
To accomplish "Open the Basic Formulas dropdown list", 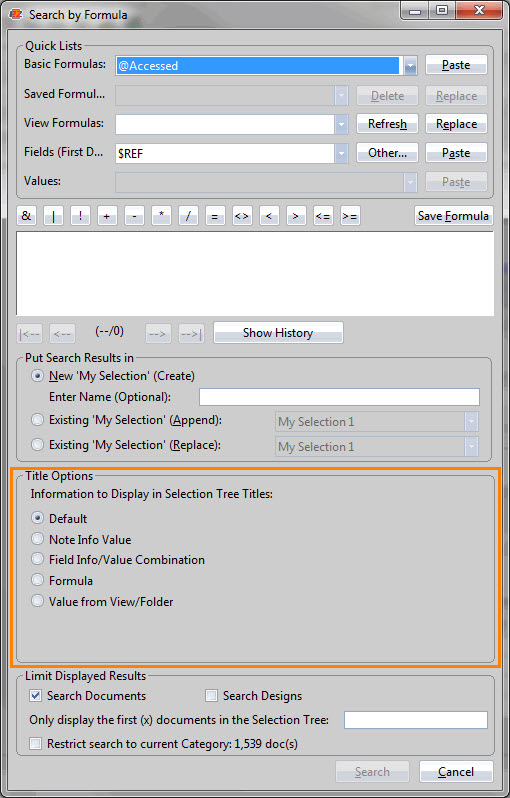I will point(411,66).
